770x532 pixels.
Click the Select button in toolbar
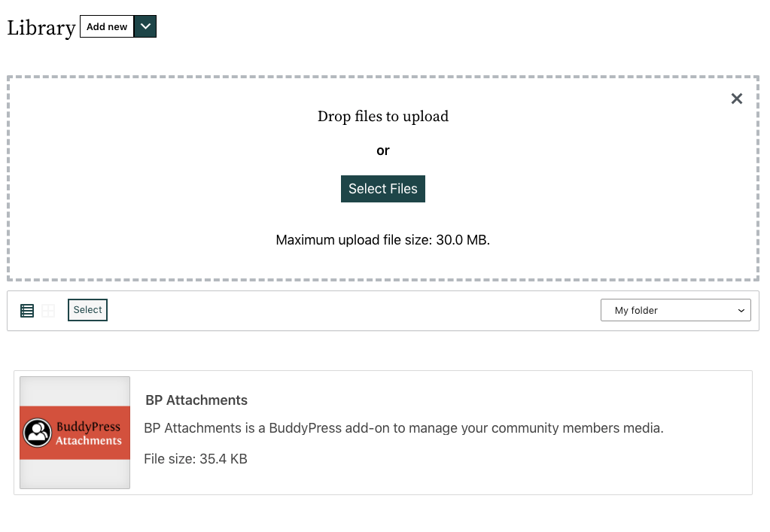point(87,310)
